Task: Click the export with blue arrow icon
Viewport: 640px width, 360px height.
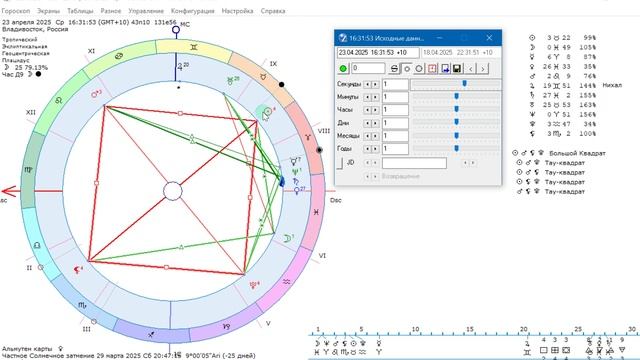Action: tap(445, 69)
